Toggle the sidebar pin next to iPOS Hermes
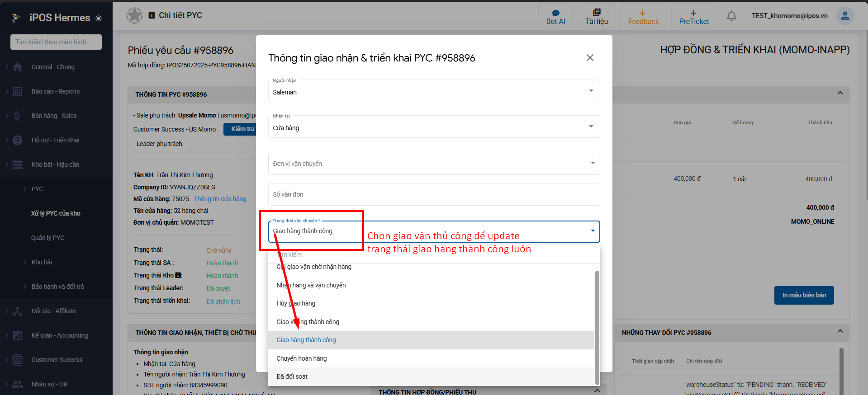Image resolution: width=868 pixels, height=395 pixels. pos(99,19)
